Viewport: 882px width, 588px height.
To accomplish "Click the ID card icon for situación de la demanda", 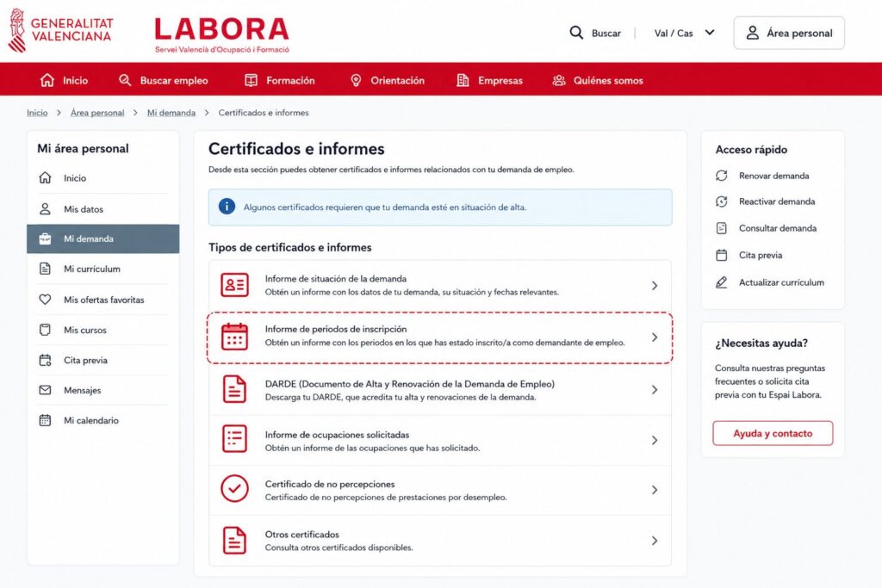I will tap(234, 285).
